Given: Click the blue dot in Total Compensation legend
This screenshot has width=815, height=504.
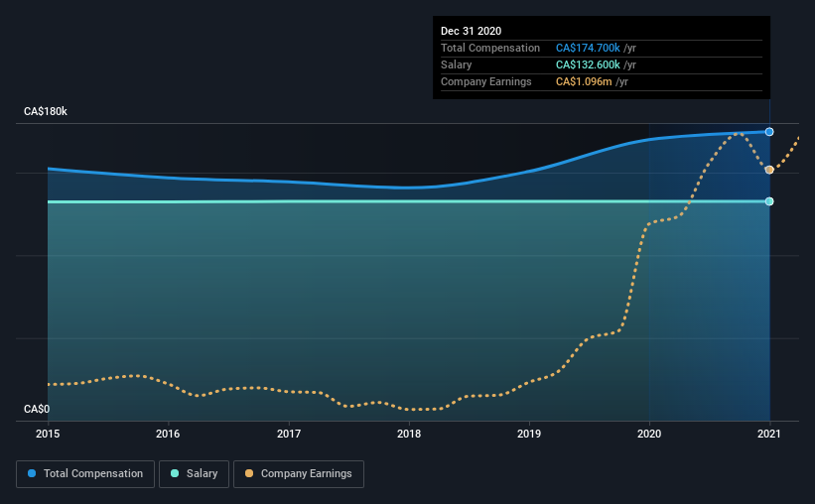Looking at the screenshot, I should pyautogui.click(x=32, y=473).
